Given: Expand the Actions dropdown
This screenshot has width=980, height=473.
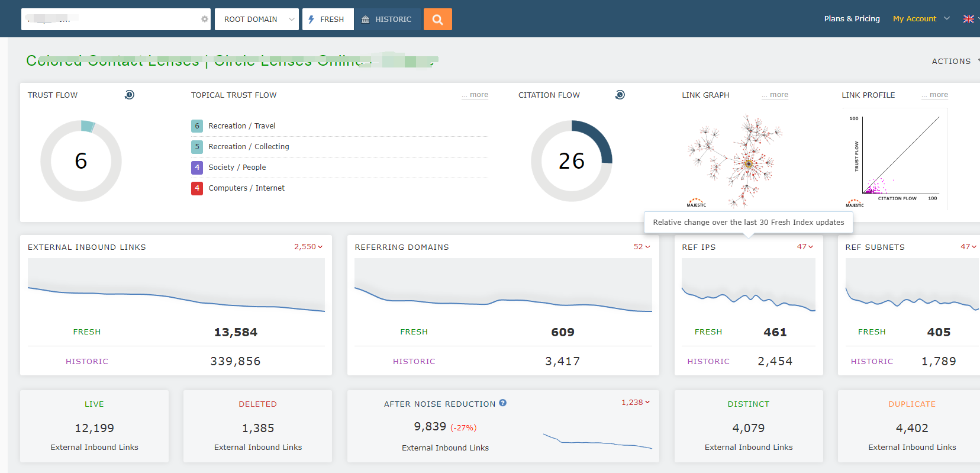Looking at the screenshot, I should (x=954, y=61).
